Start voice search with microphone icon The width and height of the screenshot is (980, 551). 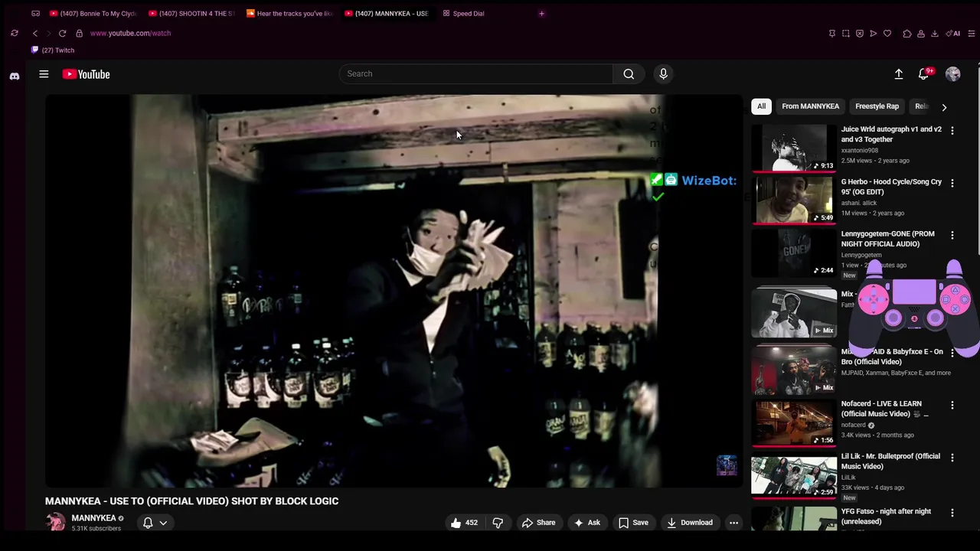pyautogui.click(x=663, y=73)
